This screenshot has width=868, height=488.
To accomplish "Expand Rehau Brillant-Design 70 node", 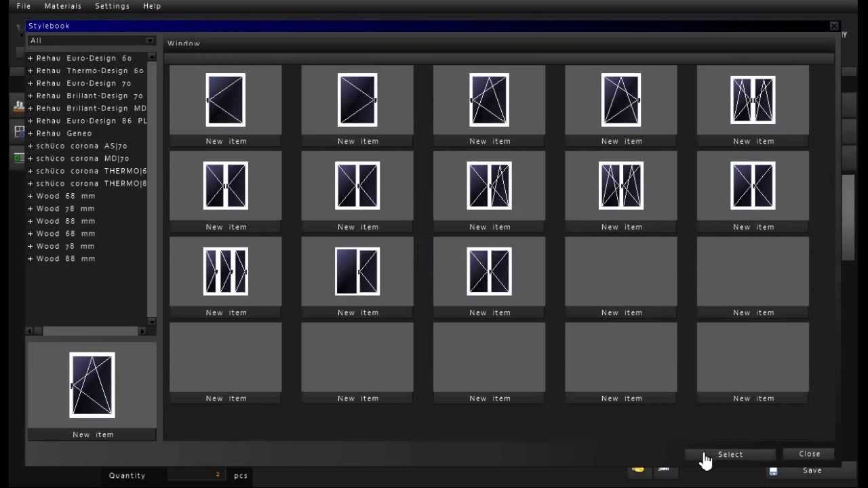I will pos(31,96).
